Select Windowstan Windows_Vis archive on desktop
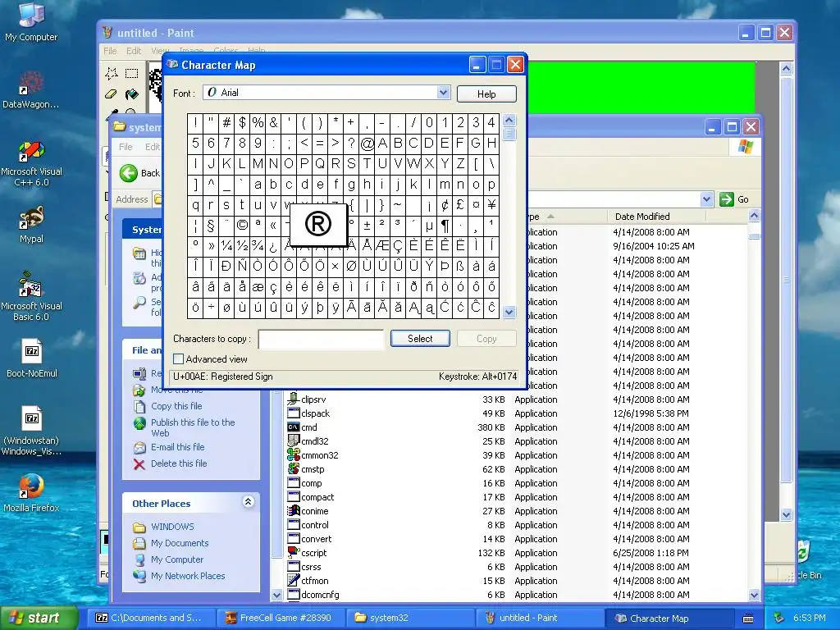The width and height of the screenshot is (840, 630). pos(31,431)
